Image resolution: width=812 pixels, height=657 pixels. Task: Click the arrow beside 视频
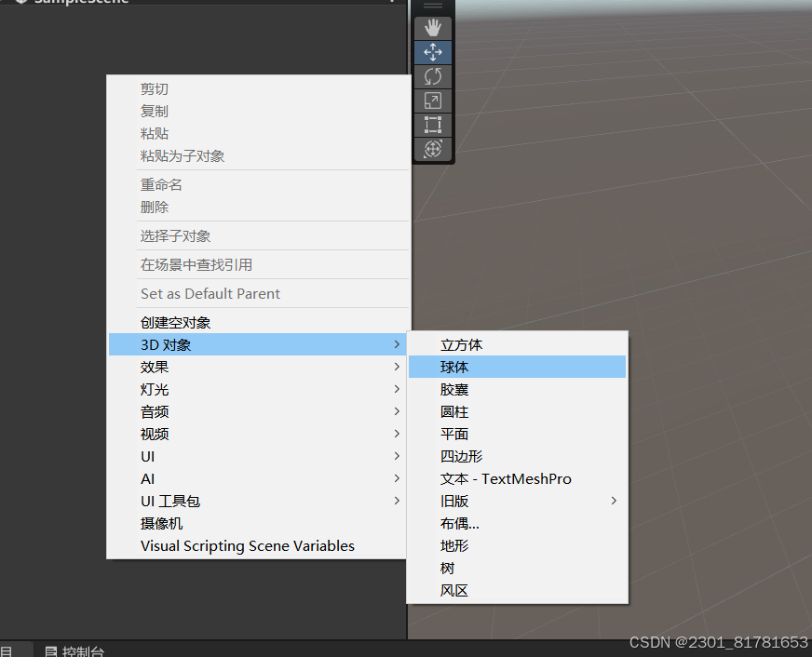click(397, 434)
